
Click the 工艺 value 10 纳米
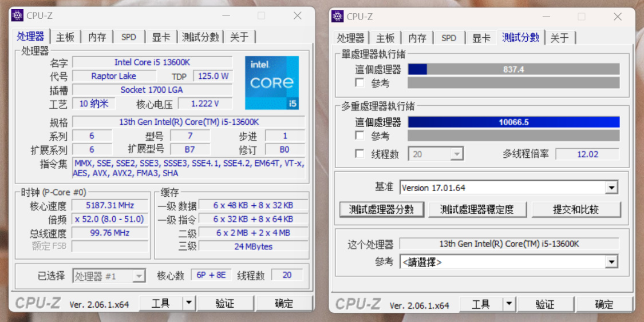94,104
